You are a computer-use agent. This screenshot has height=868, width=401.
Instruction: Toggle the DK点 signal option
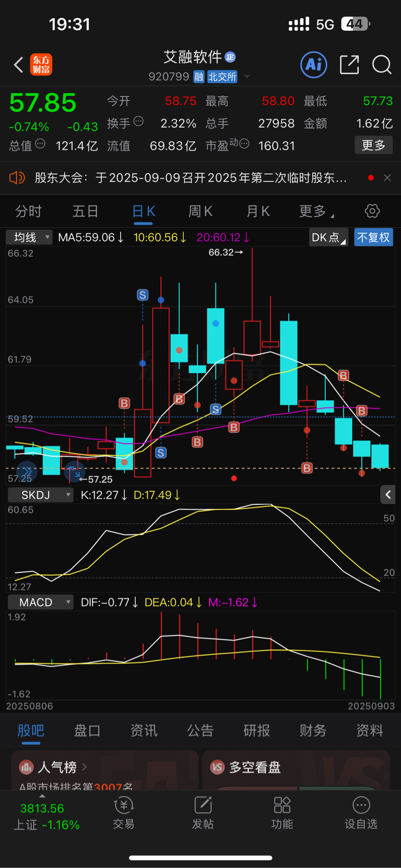pyautogui.click(x=328, y=237)
